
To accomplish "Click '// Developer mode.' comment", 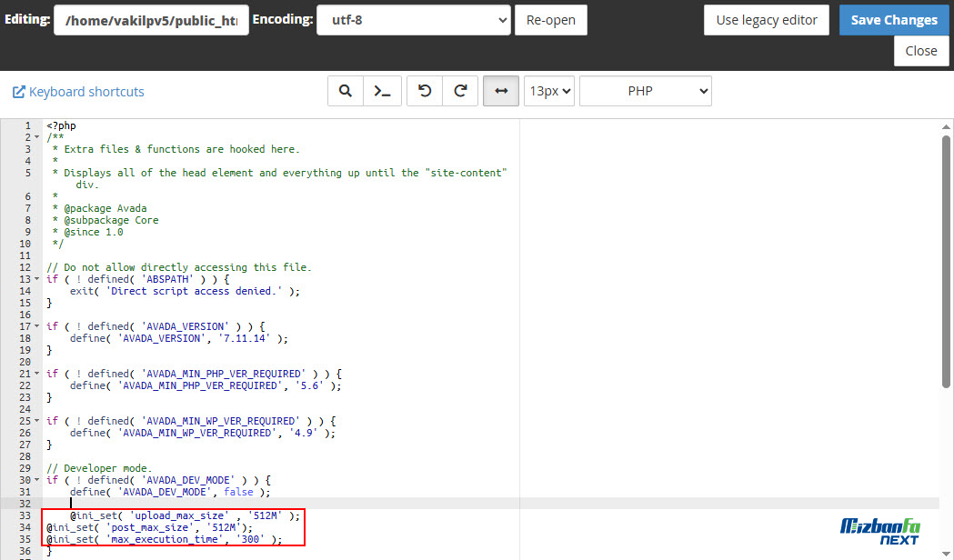I will pos(99,468).
